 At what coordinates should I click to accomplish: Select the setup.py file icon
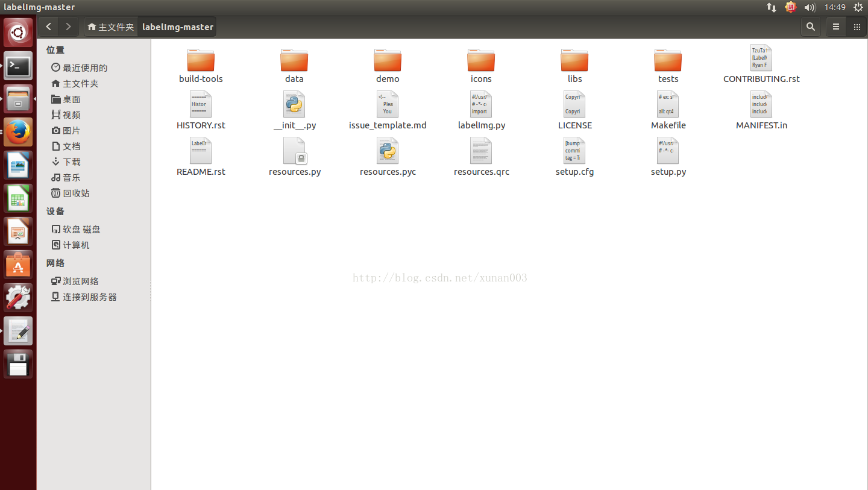click(668, 151)
